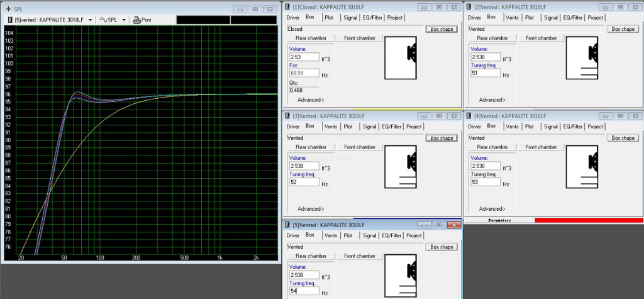Click Box shape in [3]Vented window
The width and height of the screenshot is (644, 299).
click(441, 138)
